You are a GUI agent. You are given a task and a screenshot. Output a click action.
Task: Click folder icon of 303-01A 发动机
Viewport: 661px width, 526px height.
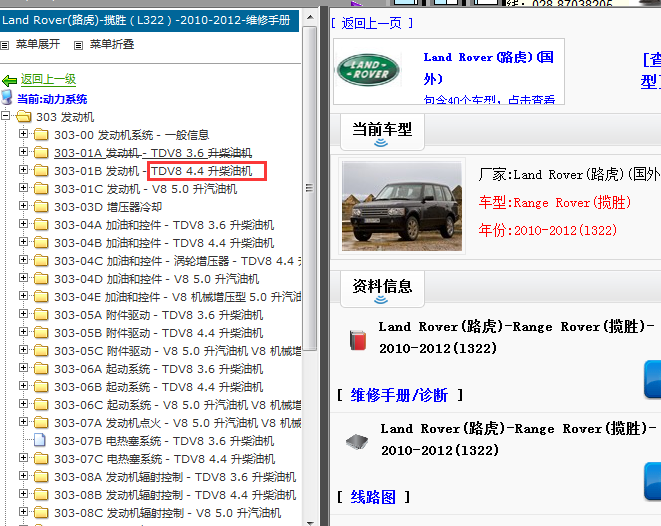click(x=41, y=152)
